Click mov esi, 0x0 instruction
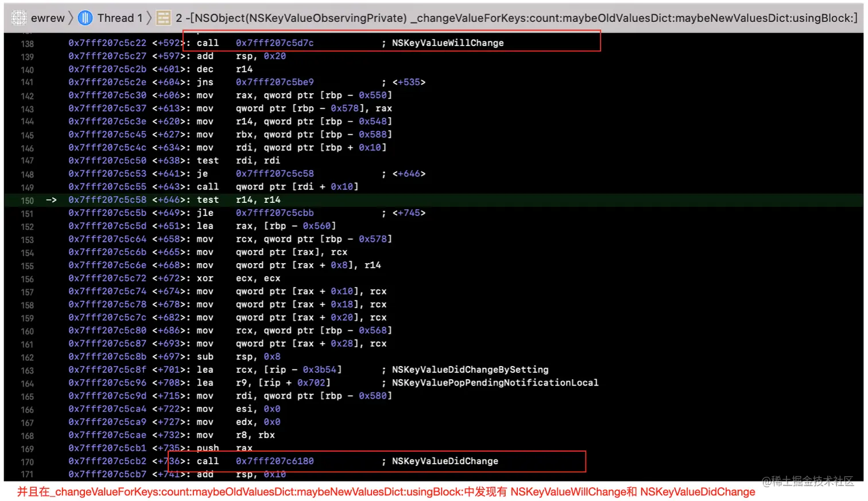 (x=239, y=409)
